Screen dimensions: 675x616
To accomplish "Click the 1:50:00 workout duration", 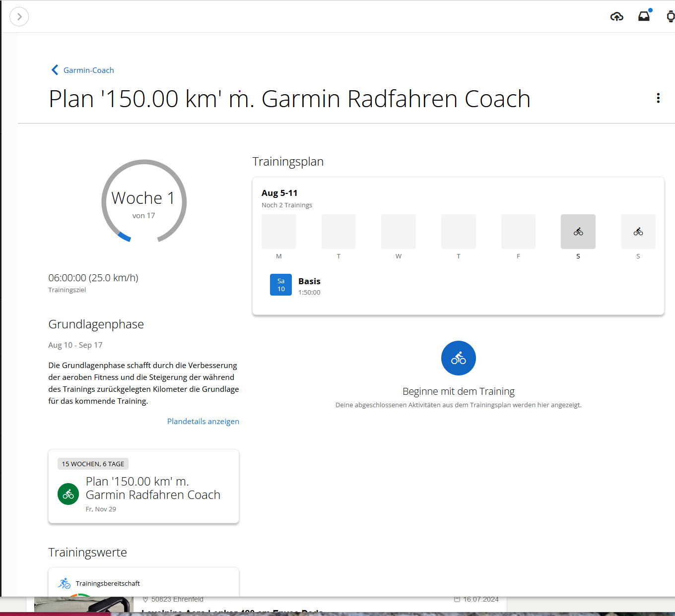I will point(309,293).
